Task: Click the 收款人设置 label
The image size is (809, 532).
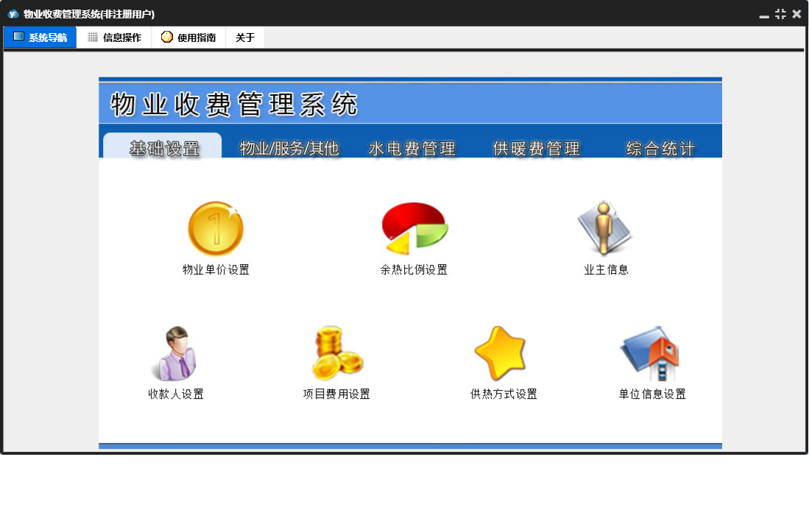Action: (x=176, y=394)
